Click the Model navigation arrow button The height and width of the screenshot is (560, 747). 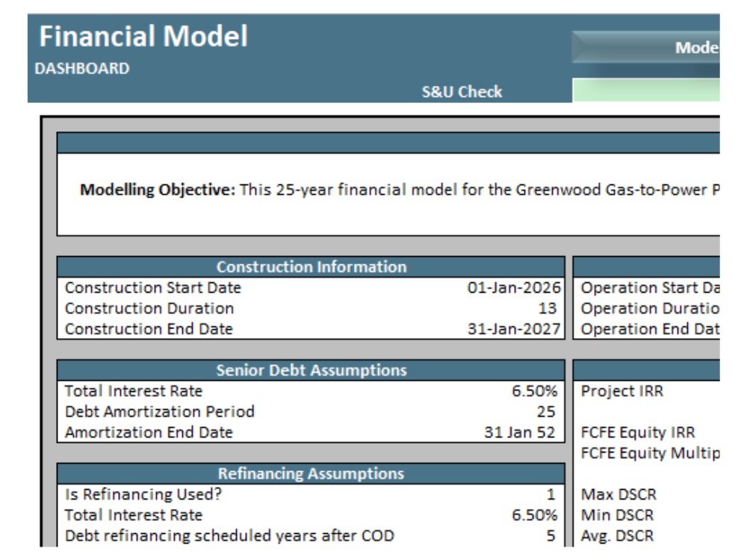click(657, 46)
